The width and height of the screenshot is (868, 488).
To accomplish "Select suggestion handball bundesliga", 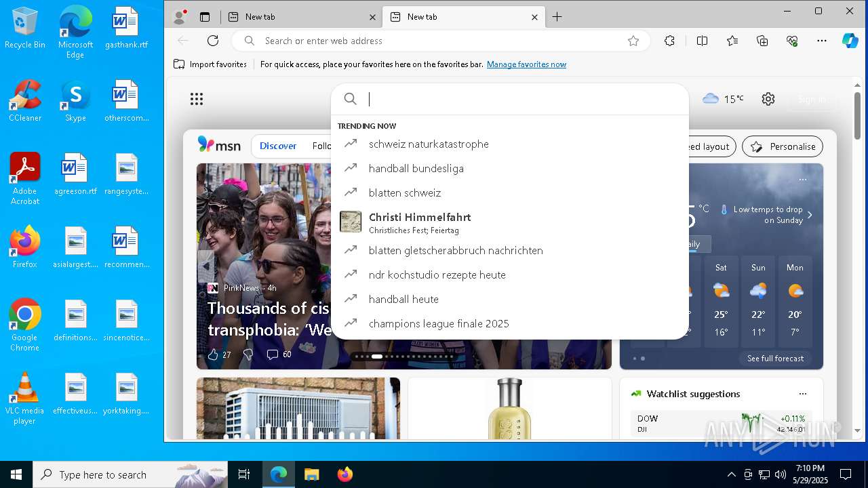I will [x=510, y=168].
